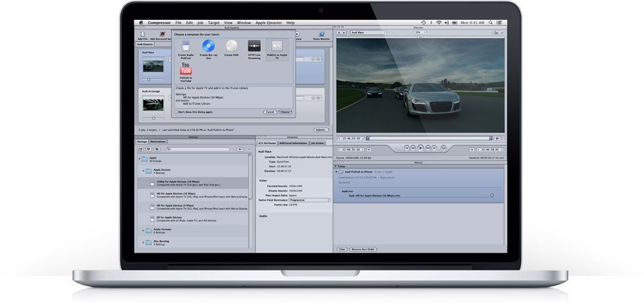
Task: Select the Create Audio Podcast template
Action: click(x=186, y=50)
